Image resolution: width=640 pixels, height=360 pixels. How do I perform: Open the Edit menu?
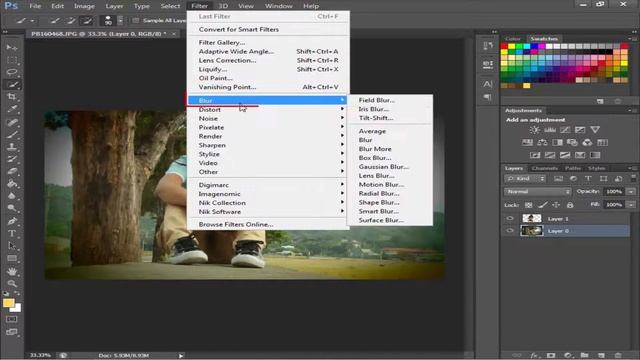tap(58, 6)
